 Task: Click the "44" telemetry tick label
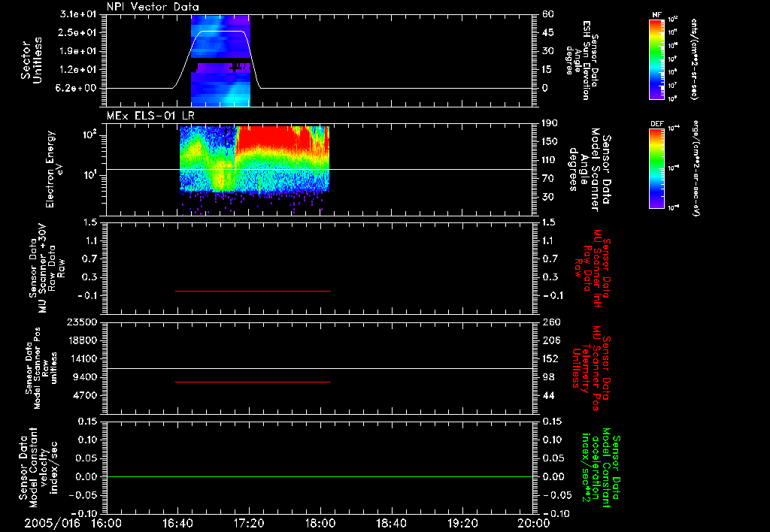(x=548, y=395)
